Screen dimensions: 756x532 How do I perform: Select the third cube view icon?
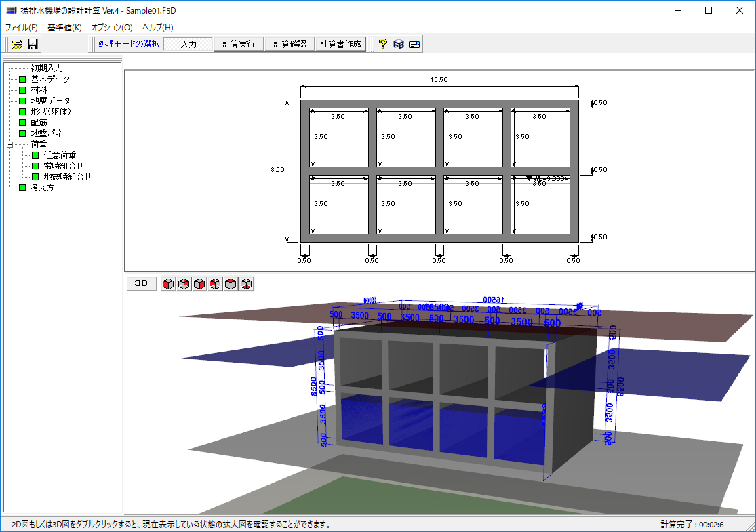click(x=199, y=284)
